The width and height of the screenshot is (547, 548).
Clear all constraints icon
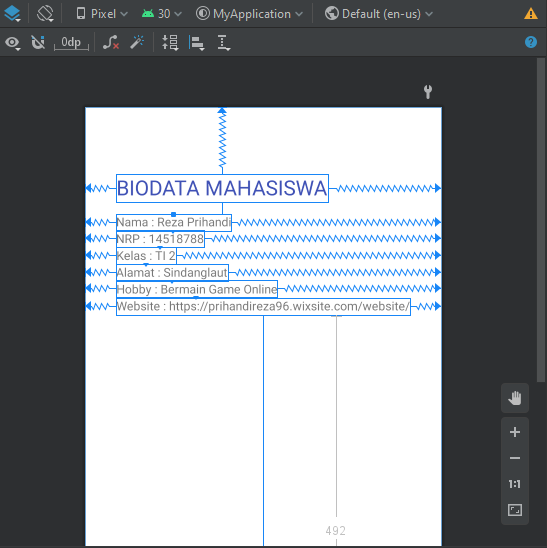tap(111, 43)
